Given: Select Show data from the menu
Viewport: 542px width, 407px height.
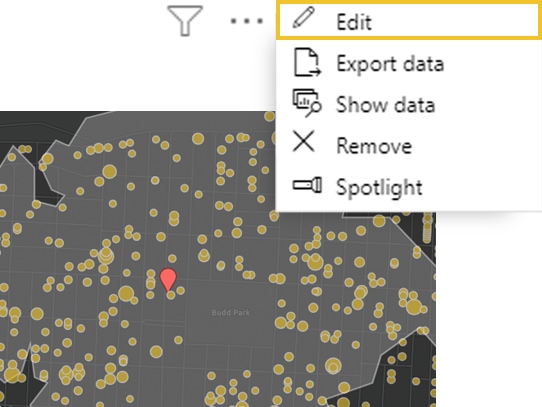Looking at the screenshot, I should tap(385, 105).
